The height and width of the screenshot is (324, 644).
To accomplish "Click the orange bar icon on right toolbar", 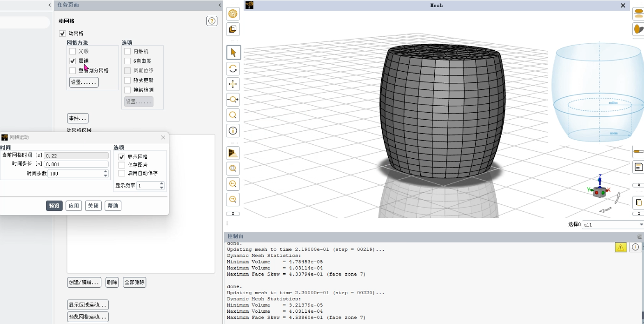I will pyautogui.click(x=638, y=151).
